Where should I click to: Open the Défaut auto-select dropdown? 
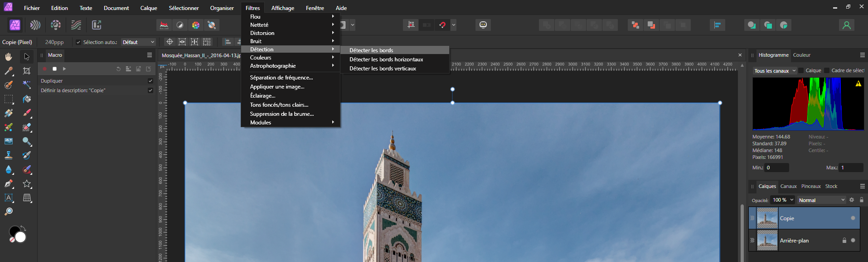[x=138, y=42]
